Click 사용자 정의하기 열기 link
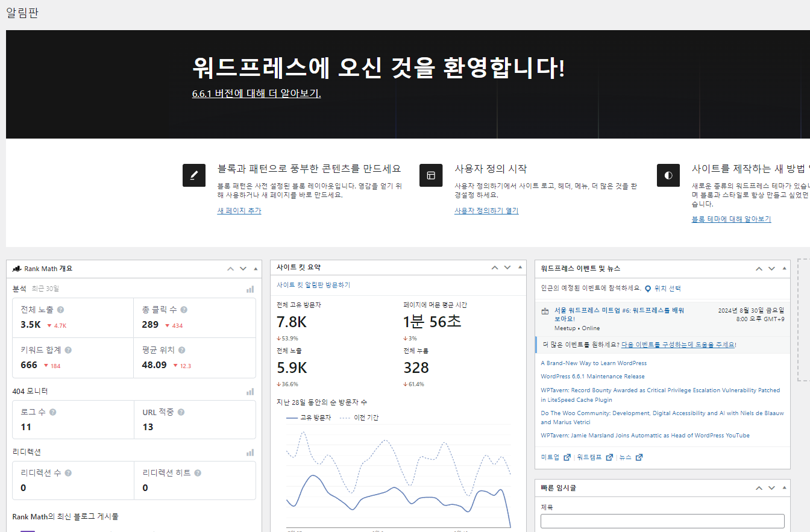Viewport: 810px width, 532px height. pyautogui.click(x=486, y=211)
